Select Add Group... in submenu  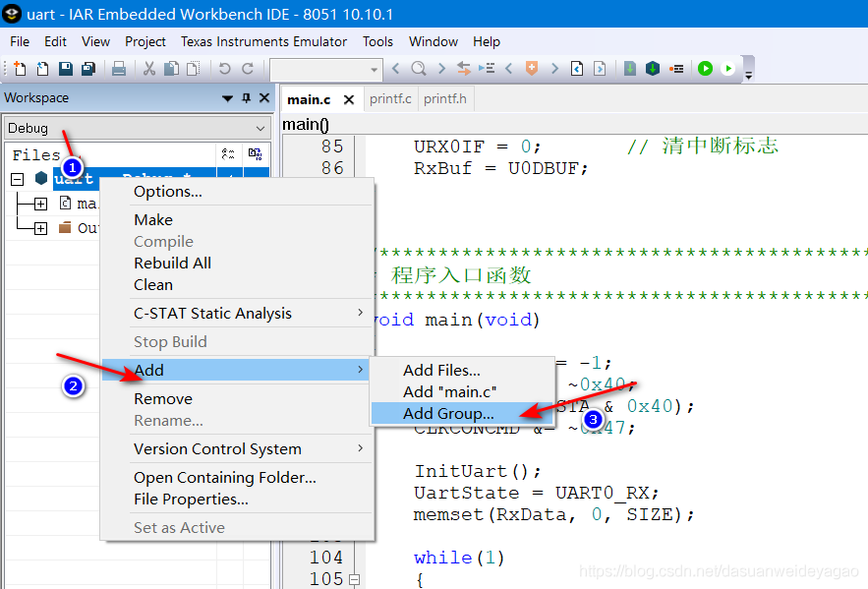coord(462,414)
